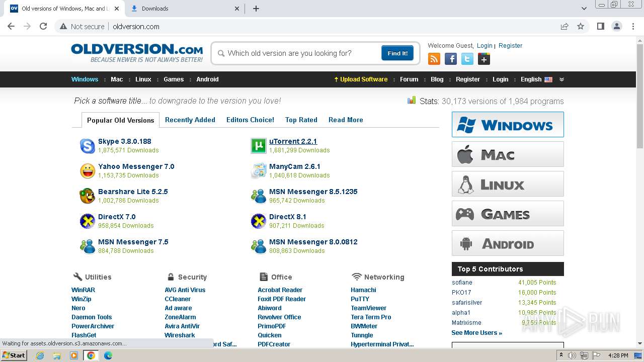Select the Popular Old Versions tab
The image size is (644, 362).
(120, 120)
